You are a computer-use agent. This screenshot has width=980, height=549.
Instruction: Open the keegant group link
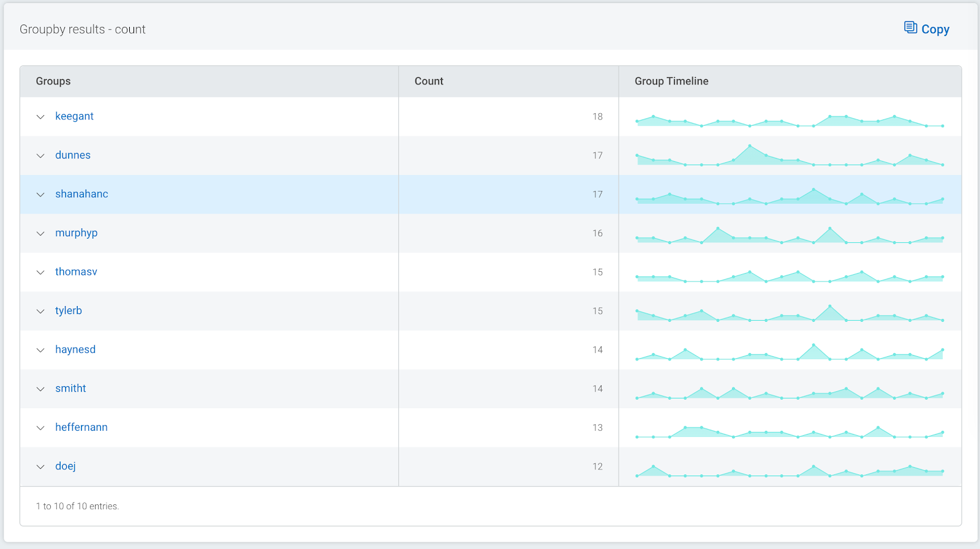click(74, 116)
